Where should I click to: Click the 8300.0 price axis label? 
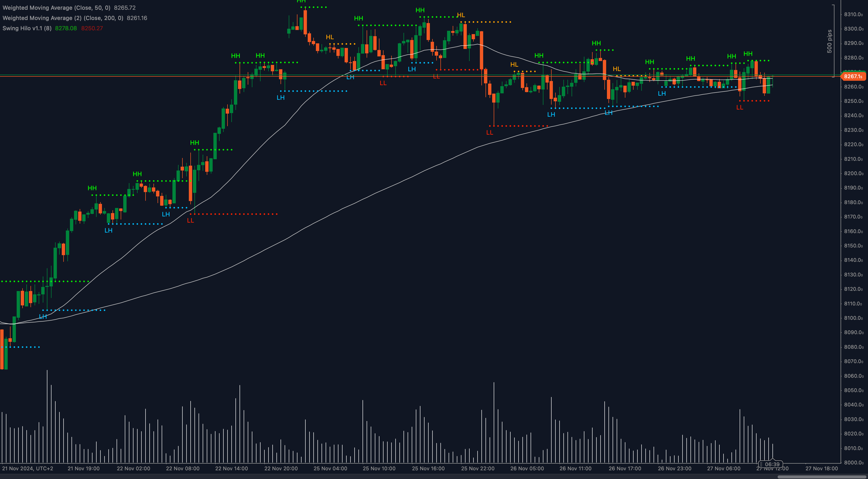pos(853,29)
